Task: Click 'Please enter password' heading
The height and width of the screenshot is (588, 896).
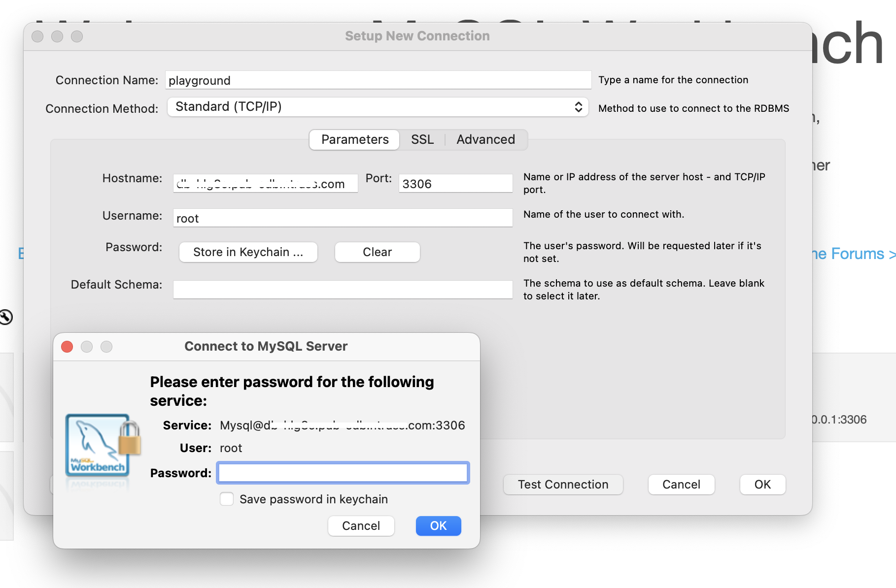Action: pyautogui.click(x=292, y=391)
